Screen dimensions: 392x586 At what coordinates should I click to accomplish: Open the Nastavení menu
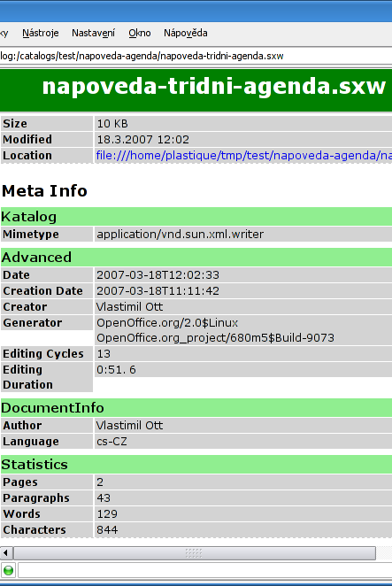pos(94,34)
